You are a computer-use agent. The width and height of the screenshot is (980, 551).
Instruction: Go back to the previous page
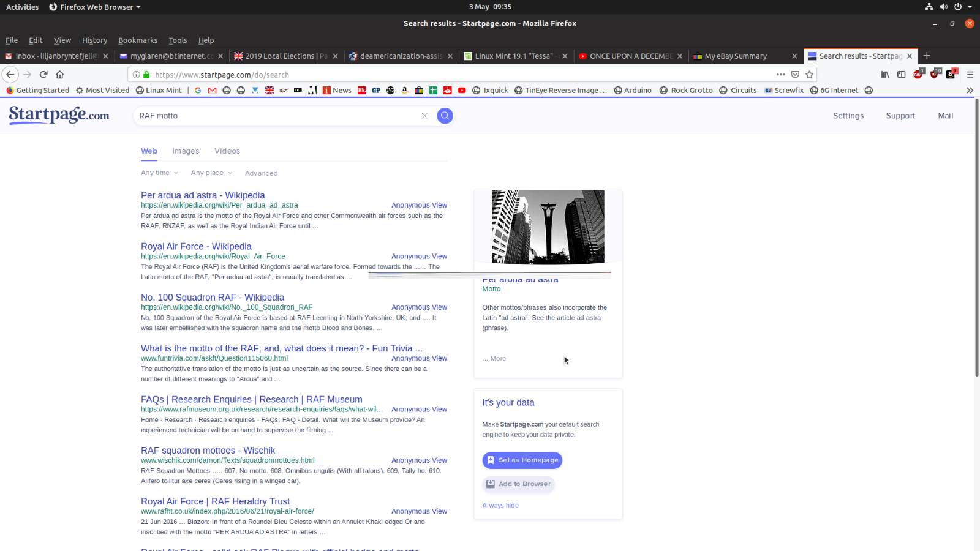click(x=10, y=75)
